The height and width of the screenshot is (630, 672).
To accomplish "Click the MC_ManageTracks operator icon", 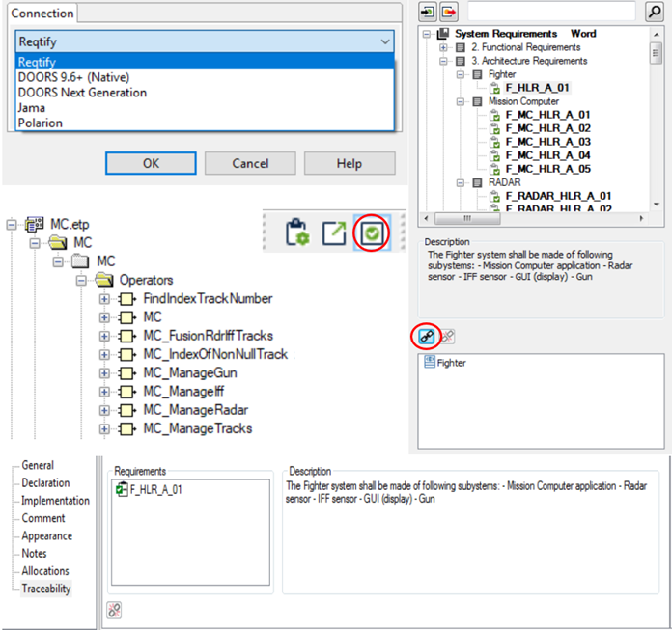I will coord(127,428).
